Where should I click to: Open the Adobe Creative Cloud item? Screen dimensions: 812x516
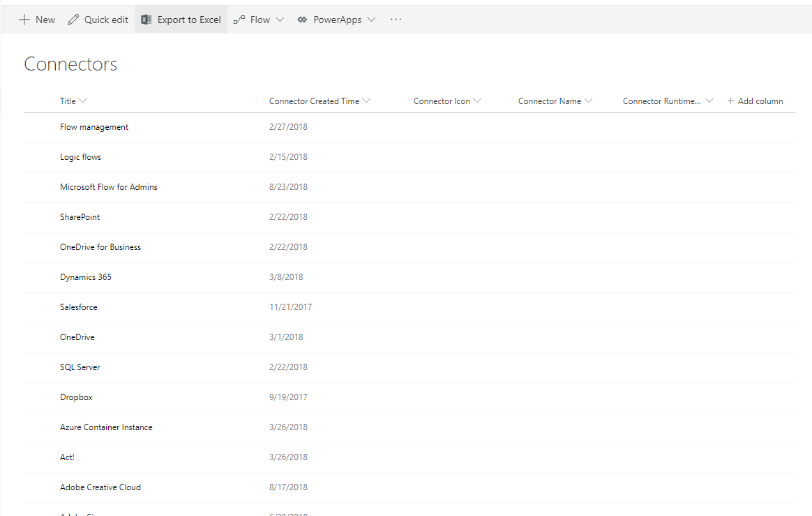[x=100, y=487]
